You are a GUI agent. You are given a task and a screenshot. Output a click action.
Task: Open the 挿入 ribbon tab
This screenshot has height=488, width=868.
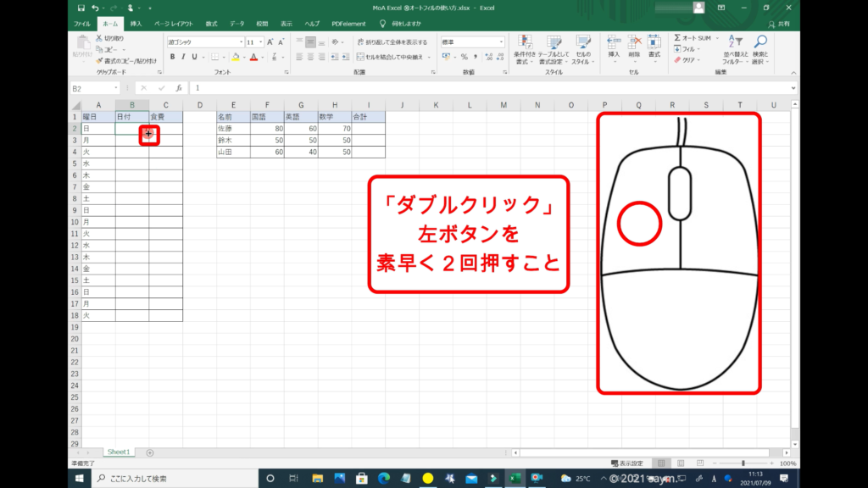pos(136,24)
